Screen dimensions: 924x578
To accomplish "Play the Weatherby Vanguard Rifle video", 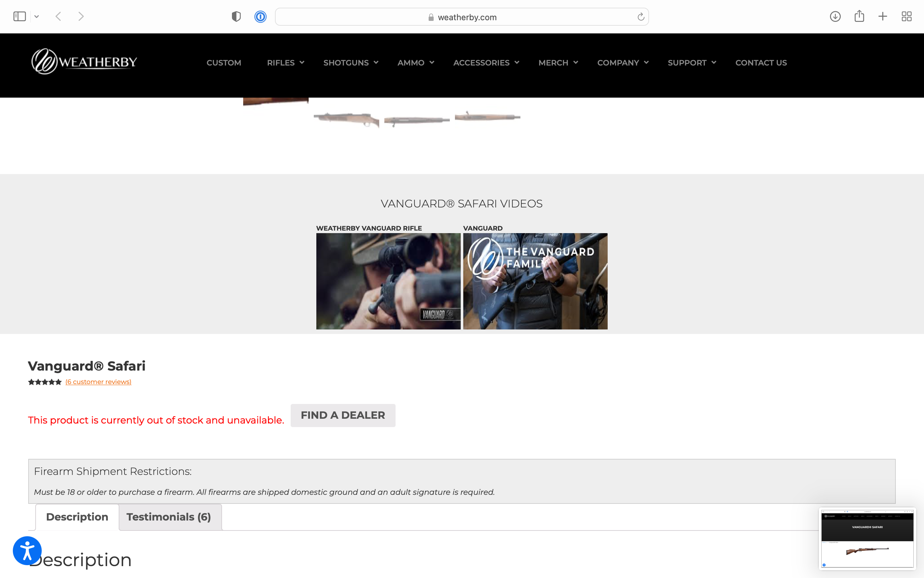I will point(388,281).
